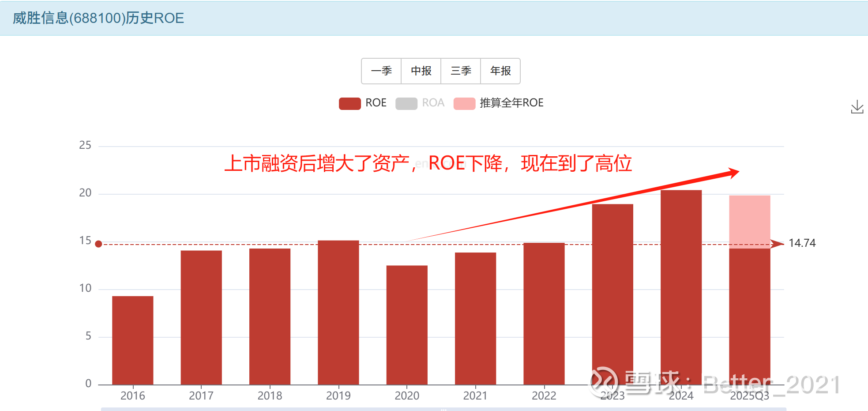868x411 pixels.
Task: Select the 2016 ROE bar
Action: pos(133,340)
